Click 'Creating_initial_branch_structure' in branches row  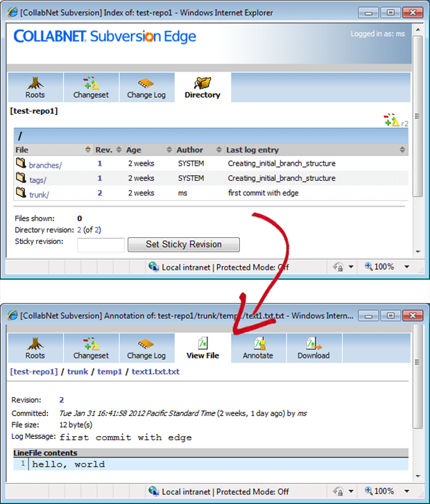(282, 164)
